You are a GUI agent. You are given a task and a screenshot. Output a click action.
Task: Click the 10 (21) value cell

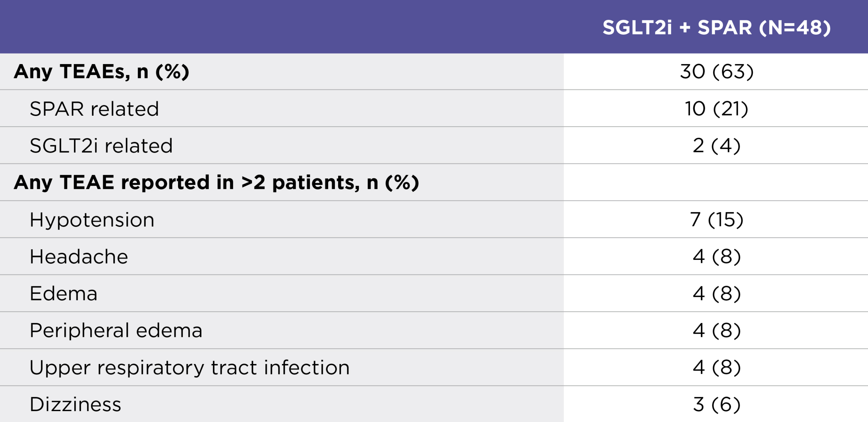(x=716, y=109)
